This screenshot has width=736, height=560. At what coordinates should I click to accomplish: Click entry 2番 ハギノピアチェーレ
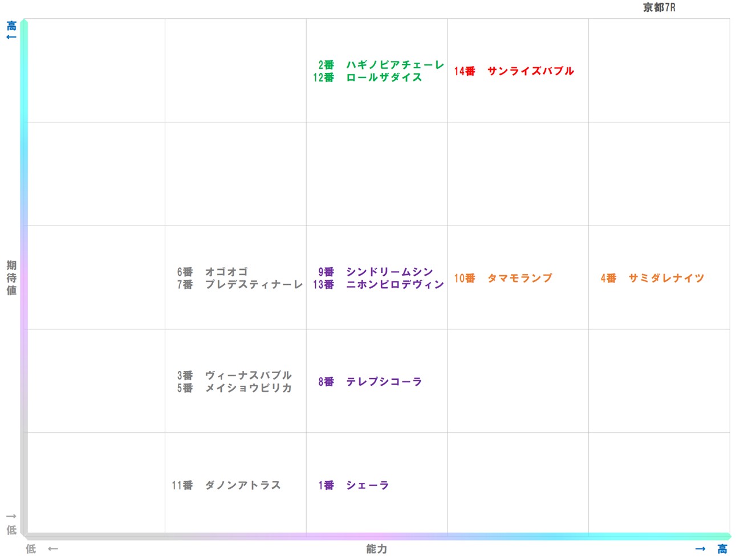(x=380, y=65)
